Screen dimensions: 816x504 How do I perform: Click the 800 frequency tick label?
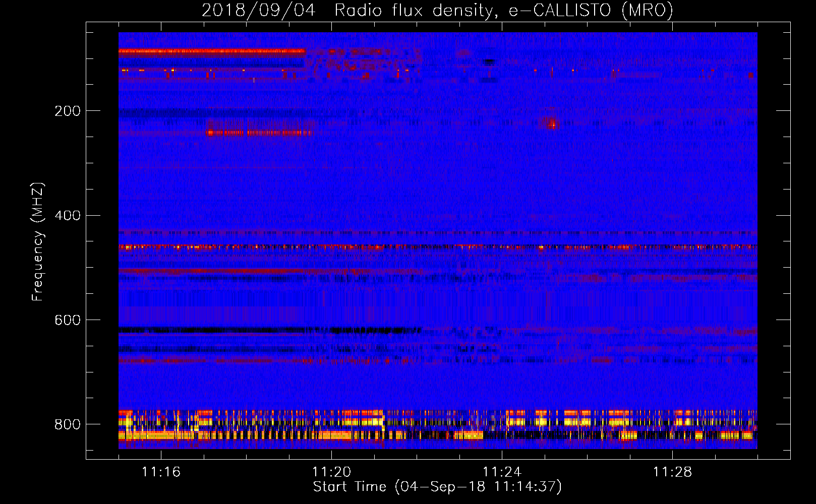click(x=68, y=424)
